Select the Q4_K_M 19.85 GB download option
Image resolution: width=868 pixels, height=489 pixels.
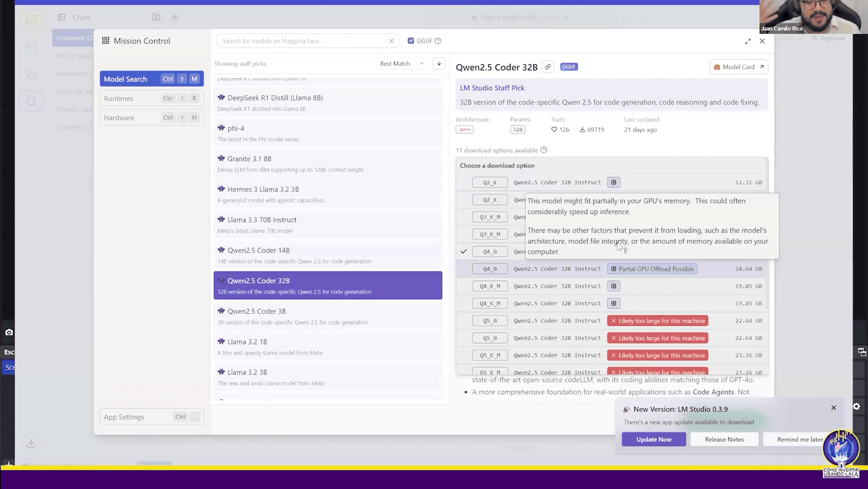pyautogui.click(x=490, y=286)
